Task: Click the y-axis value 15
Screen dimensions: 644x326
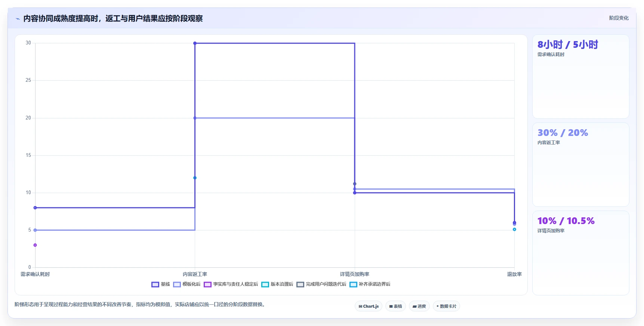Action: point(28,155)
